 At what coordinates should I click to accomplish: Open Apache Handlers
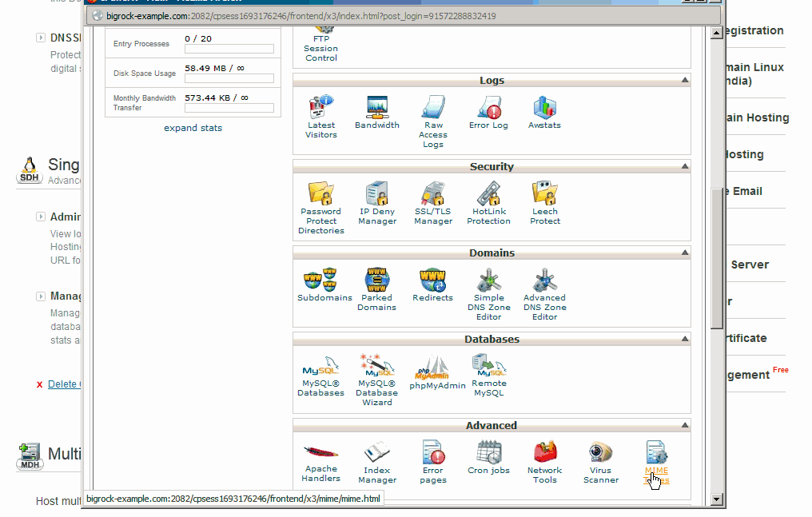pos(321,455)
